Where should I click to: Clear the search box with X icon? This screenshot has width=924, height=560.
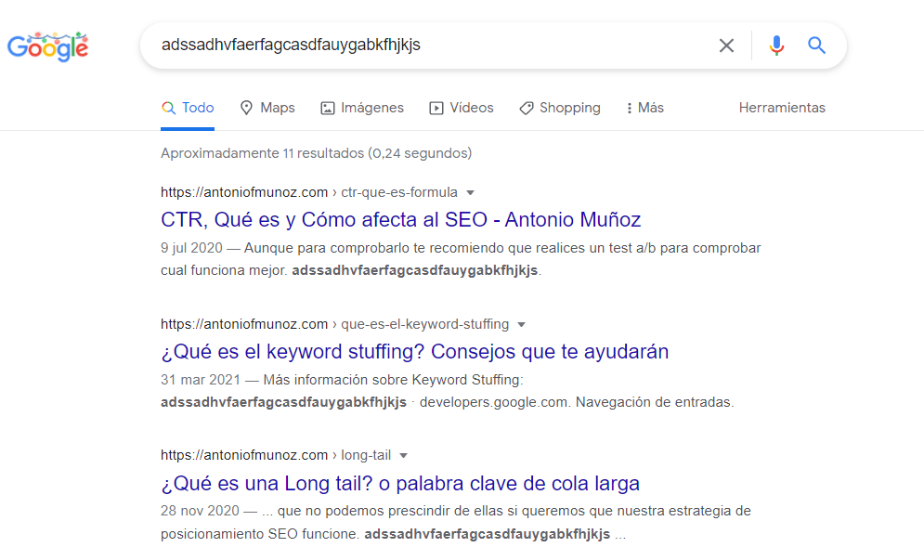point(726,46)
